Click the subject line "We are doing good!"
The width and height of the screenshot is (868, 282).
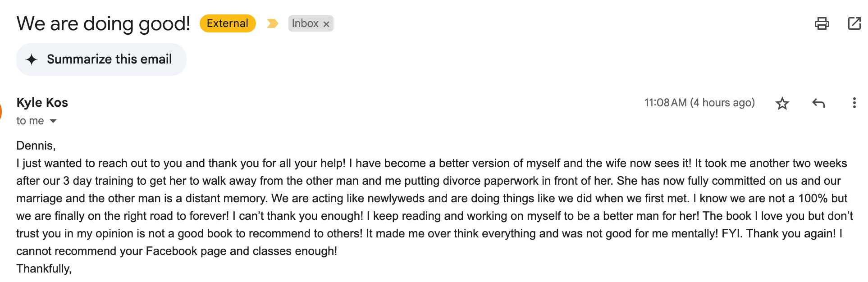(103, 23)
